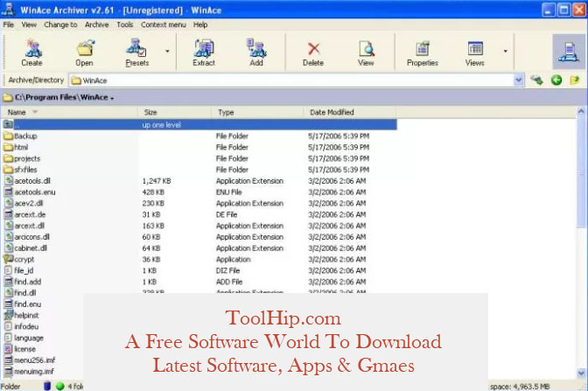Select the projects folder icon
The image size is (588, 391).
(x=8, y=158)
